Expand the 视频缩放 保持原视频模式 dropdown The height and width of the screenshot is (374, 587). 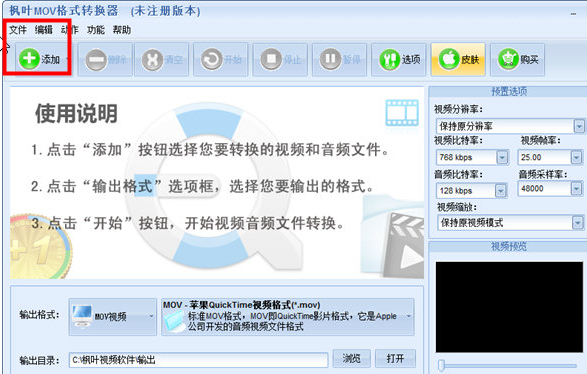[578, 223]
